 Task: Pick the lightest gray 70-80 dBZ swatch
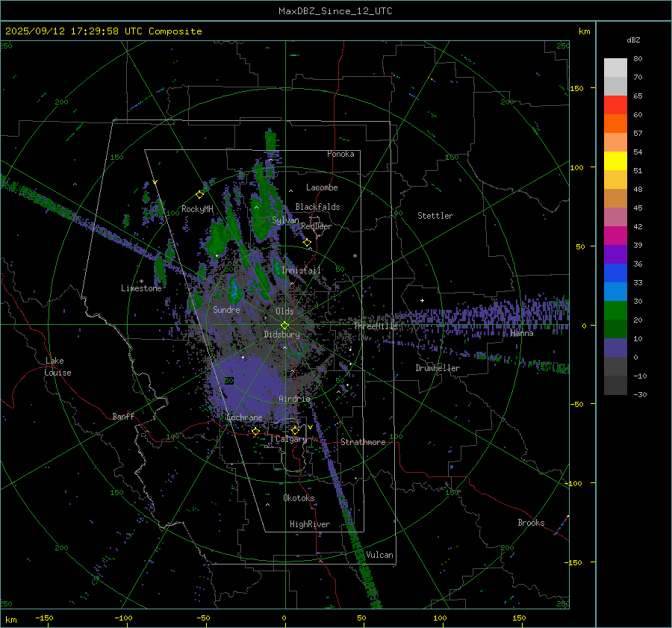(615, 68)
